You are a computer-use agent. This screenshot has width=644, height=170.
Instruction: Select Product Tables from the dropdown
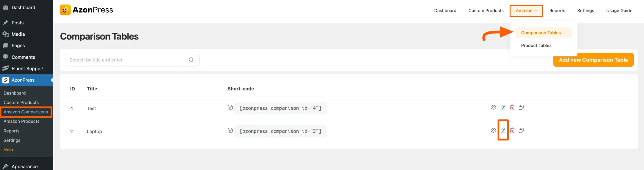(x=536, y=46)
